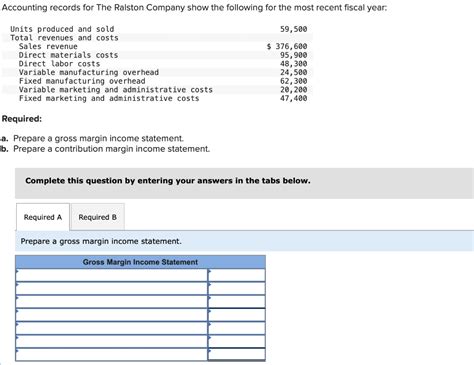
Task: Click the 'Direct labor costs' line
Action: [x=59, y=64]
